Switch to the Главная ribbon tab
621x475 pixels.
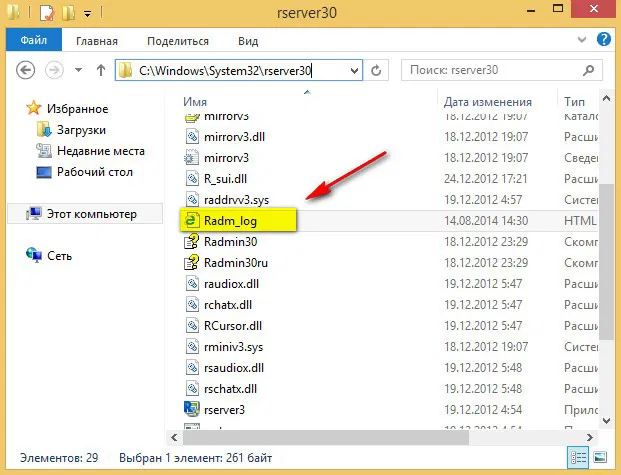coord(97,41)
